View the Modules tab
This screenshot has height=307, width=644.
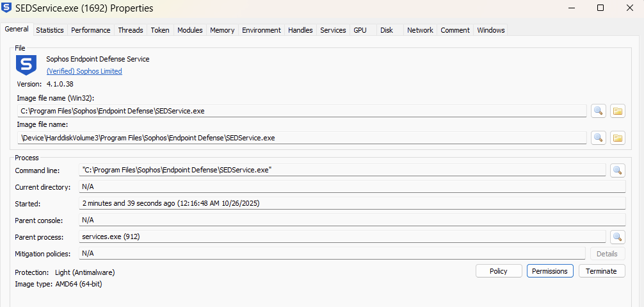coord(189,30)
